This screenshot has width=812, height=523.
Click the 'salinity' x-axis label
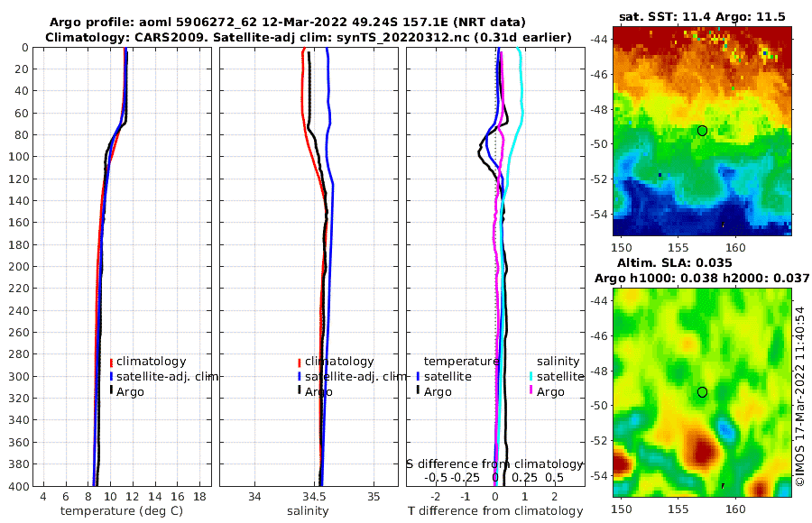point(308,511)
